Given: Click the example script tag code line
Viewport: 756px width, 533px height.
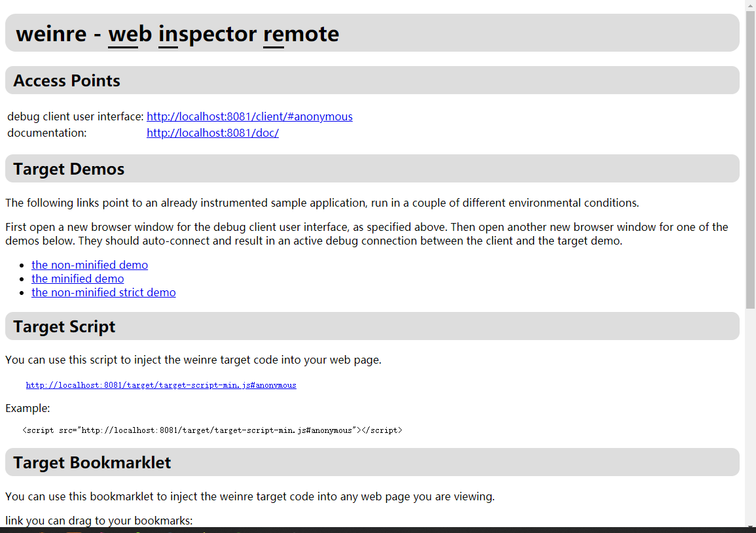Looking at the screenshot, I should (x=212, y=430).
